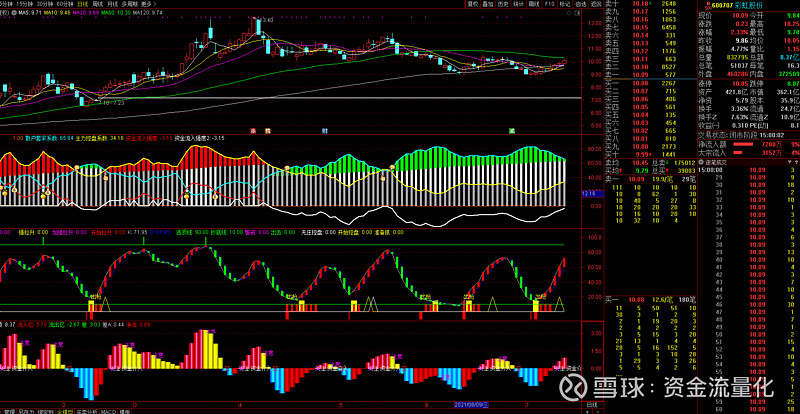
Task: Click the 主力控盘系数 indicator label
Action: [x=99, y=138]
